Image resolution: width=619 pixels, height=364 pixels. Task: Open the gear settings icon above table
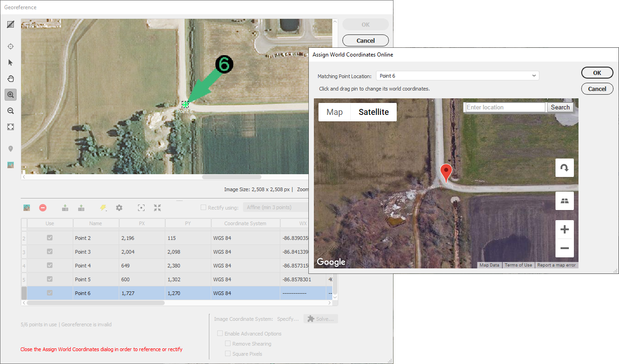[119, 208]
